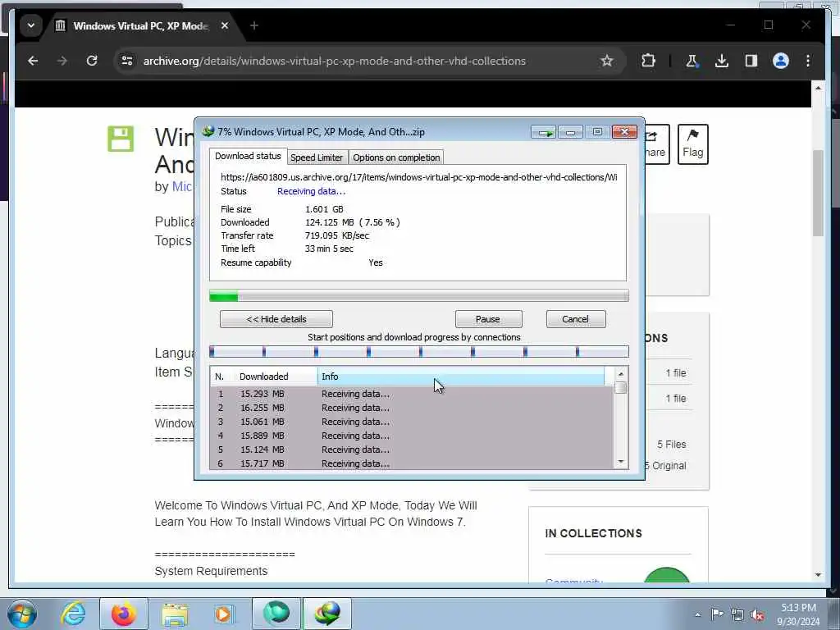Screen dimensions: 840x630
Task: Bookmark this page with the star icon
Action: [606, 61]
